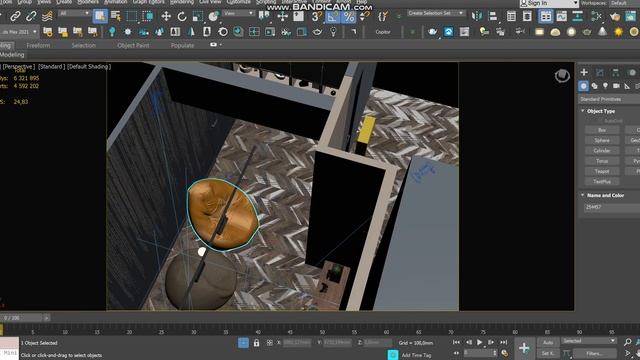640x360 pixels.
Task: Activate the Select and Rotate tool
Action: point(182,16)
